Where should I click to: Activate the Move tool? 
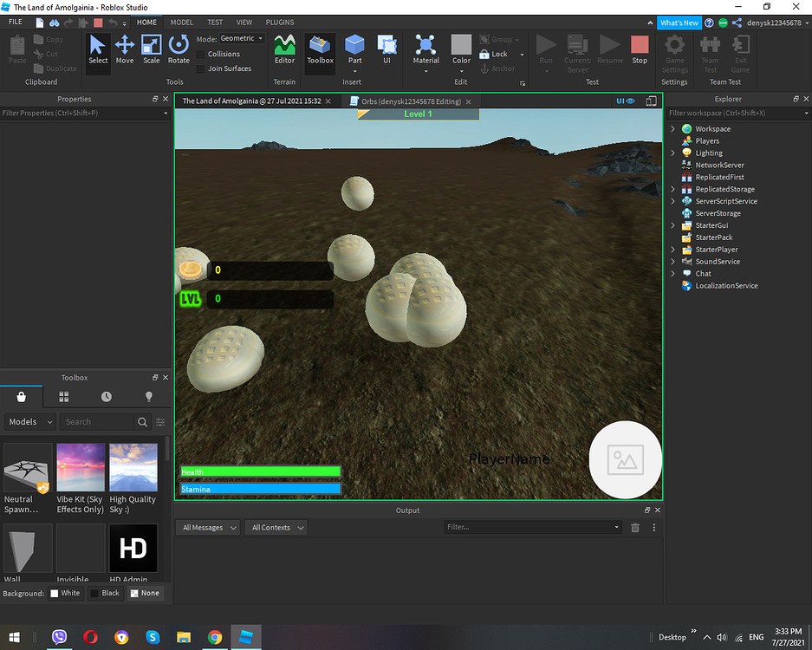[x=125, y=50]
